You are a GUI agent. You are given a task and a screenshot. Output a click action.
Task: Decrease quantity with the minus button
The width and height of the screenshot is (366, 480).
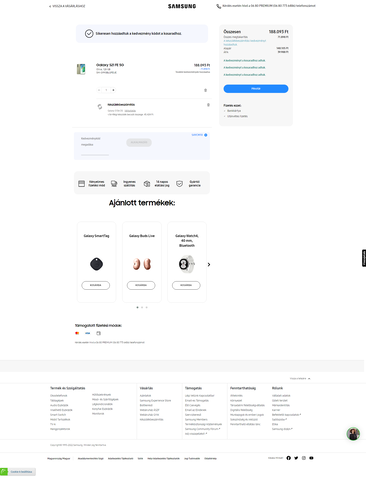click(x=99, y=90)
